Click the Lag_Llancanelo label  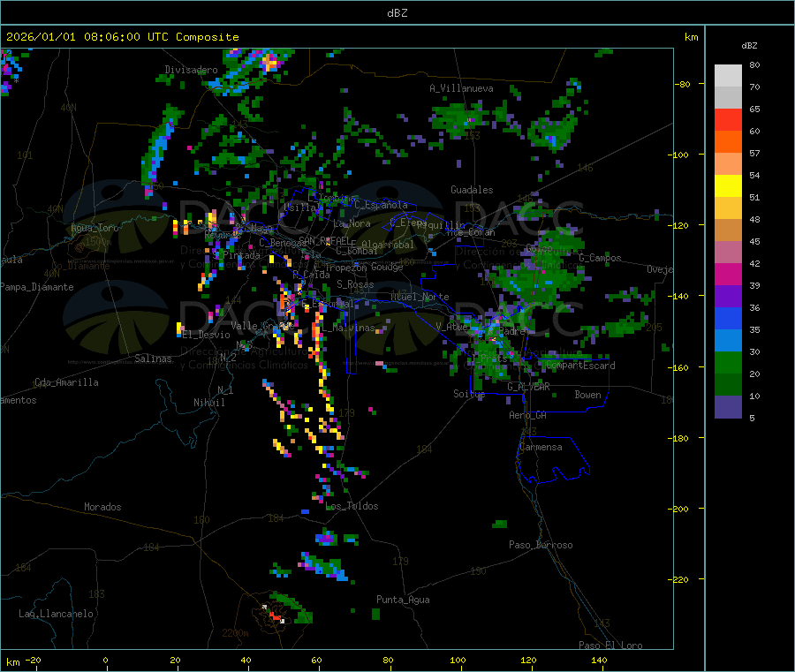click(56, 613)
